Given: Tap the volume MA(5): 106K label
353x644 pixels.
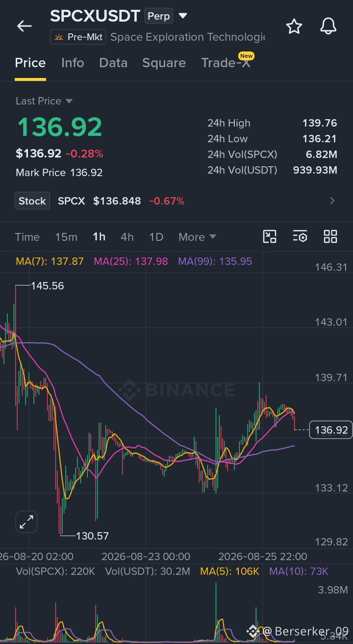Looking at the screenshot, I should click(230, 571).
